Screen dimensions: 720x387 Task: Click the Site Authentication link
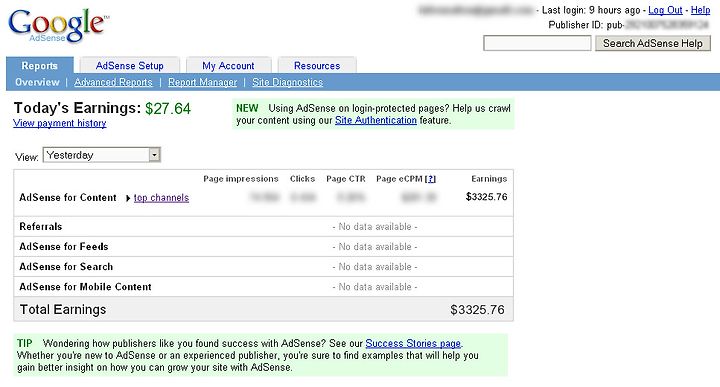point(376,120)
